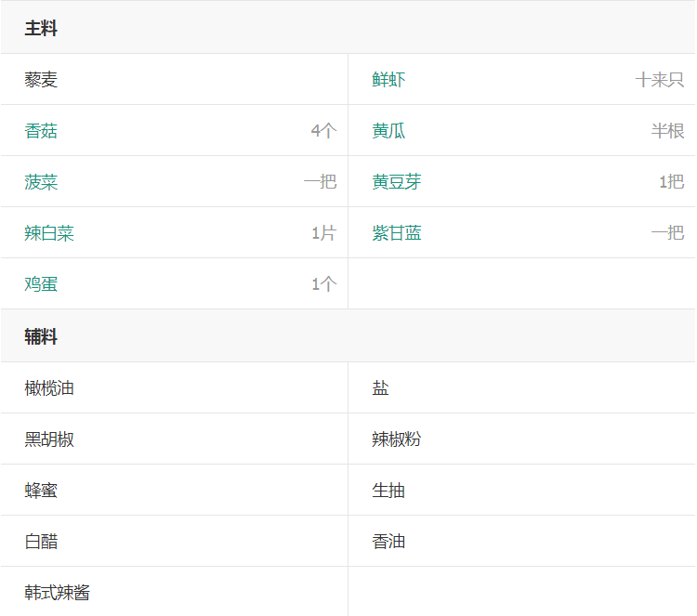
Task: Click the 韩式辣酱 seasoning entry
Action: click(58, 593)
